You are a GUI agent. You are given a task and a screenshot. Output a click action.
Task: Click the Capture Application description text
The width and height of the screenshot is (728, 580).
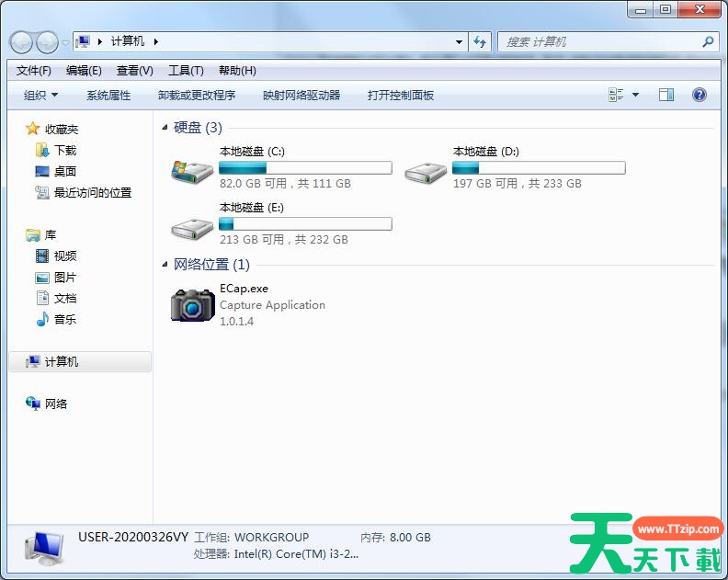[x=272, y=305]
